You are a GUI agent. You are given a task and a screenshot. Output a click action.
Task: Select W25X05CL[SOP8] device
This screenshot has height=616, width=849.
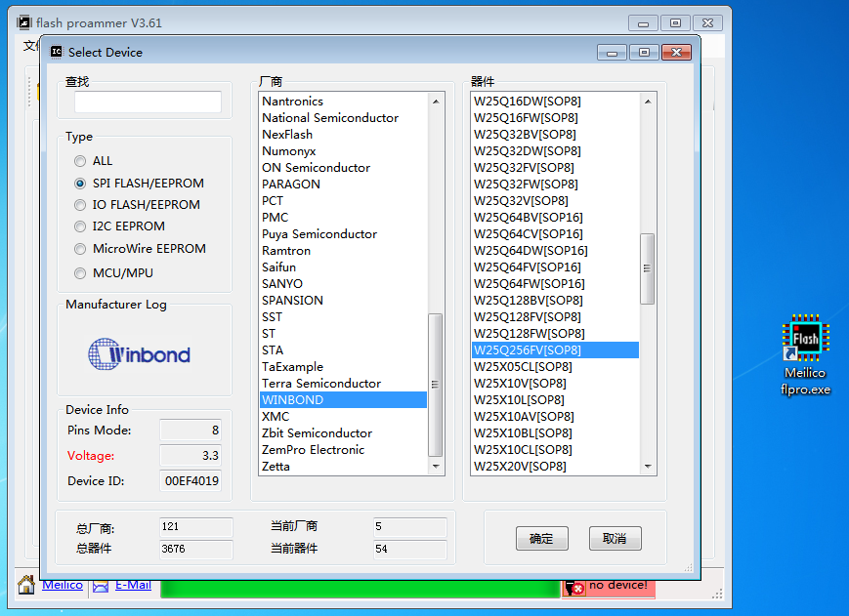pyautogui.click(x=556, y=367)
